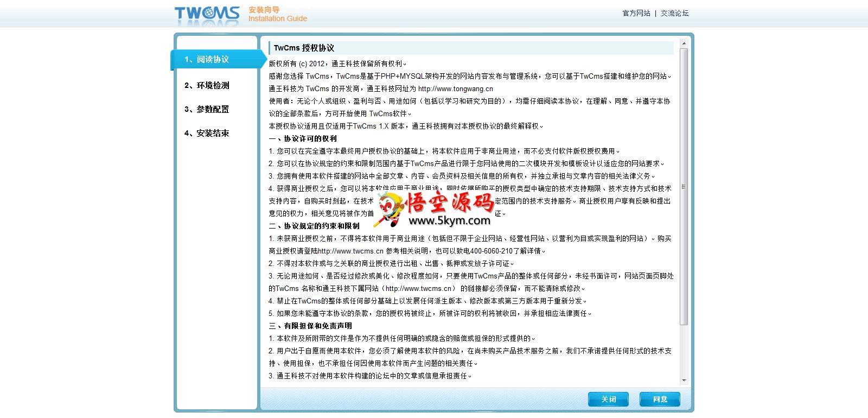Click the '二、协议规定的约束和限制' section heading
The width and height of the screenshot is (868, 418).
click(314, 226)
